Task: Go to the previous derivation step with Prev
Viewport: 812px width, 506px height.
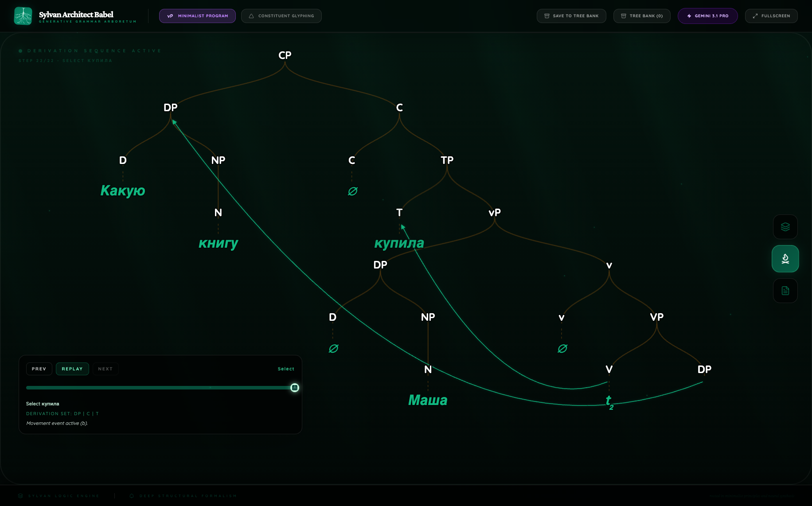Action: [39, 369]
